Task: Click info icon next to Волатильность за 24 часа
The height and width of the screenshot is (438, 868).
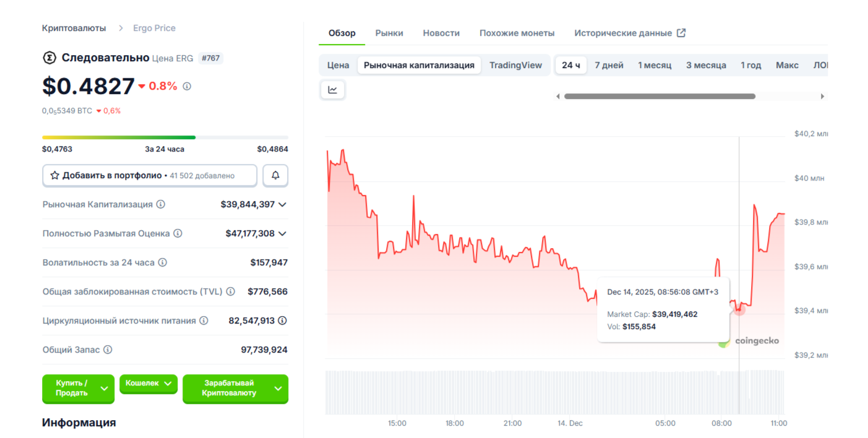Action: pyautogui.click(x=163, y=262)
